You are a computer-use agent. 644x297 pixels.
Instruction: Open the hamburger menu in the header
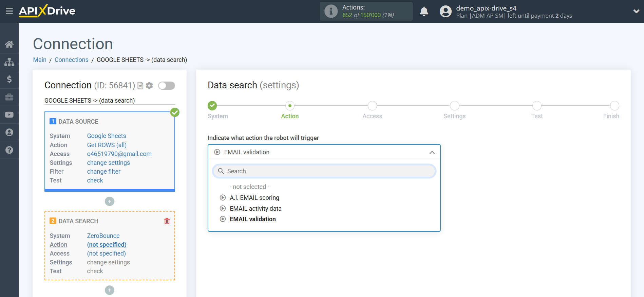[9, 11]
